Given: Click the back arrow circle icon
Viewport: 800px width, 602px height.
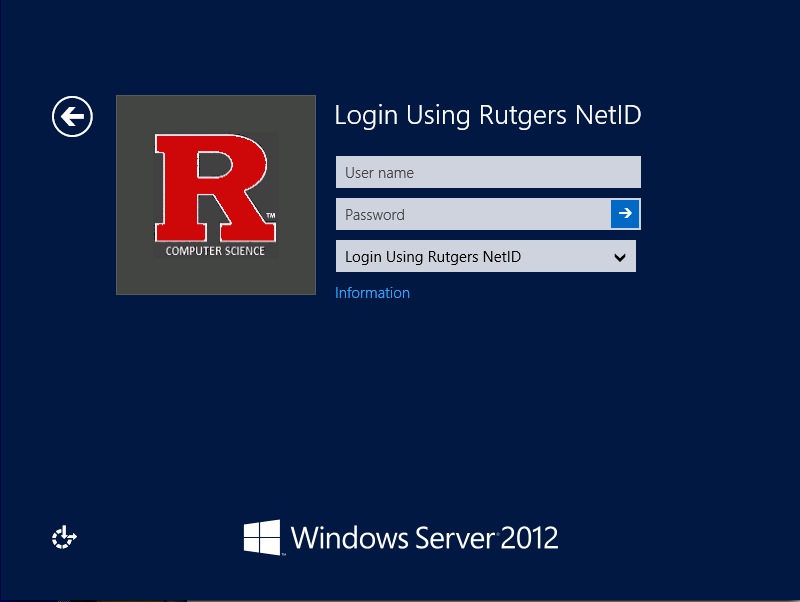Looking at the screenshot, I should (72, 116).
